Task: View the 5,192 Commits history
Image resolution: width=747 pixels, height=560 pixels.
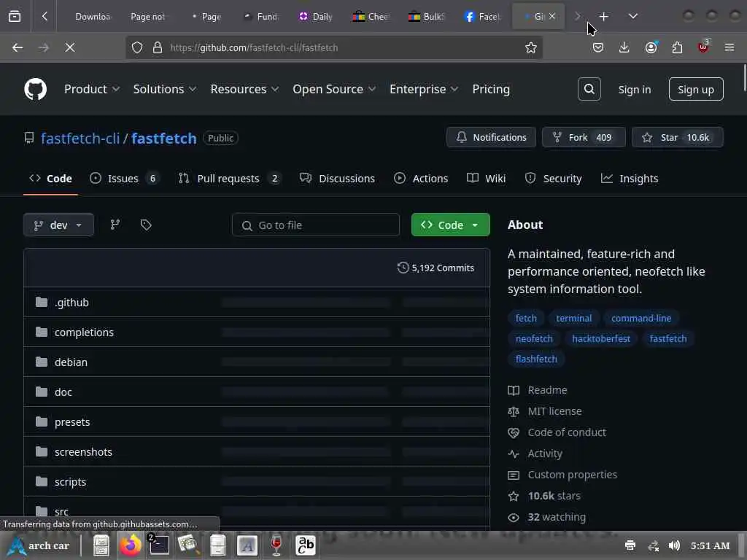Action: (x=436, y=268)
